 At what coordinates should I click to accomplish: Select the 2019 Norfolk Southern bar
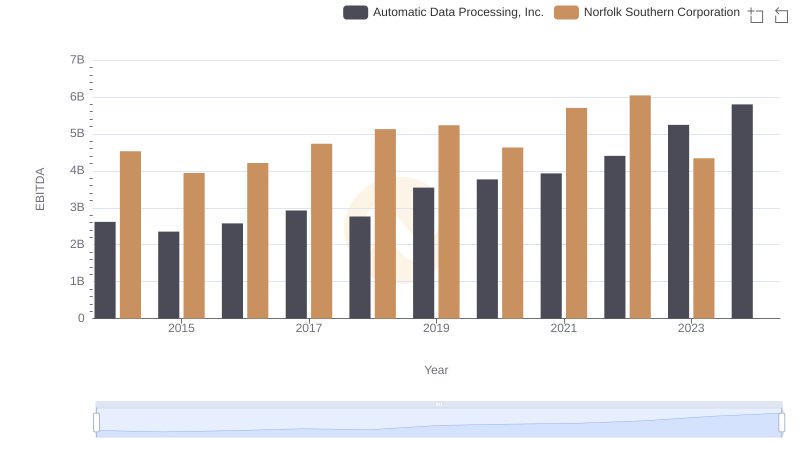[x=449, y=222]
